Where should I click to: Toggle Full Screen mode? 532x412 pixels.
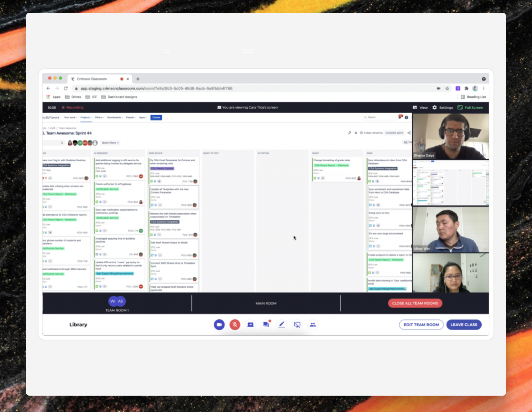(x=470, y=108)
